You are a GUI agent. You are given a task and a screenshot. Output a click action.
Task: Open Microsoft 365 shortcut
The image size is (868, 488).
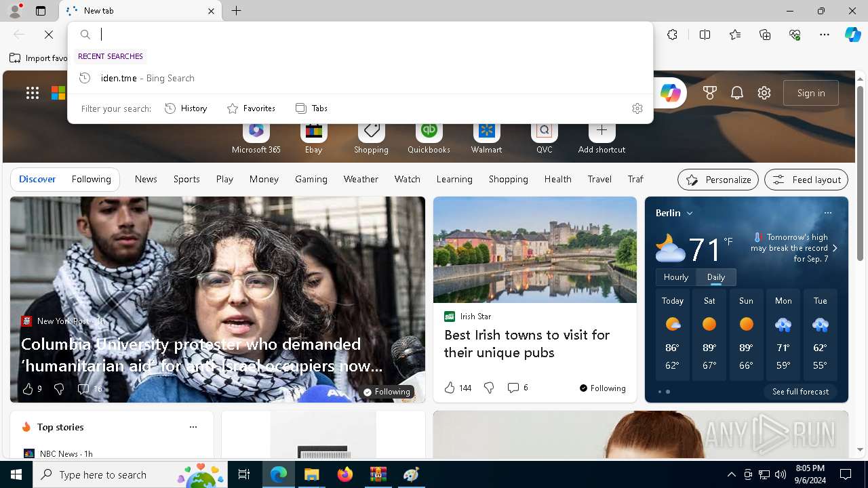pos(256,138)
